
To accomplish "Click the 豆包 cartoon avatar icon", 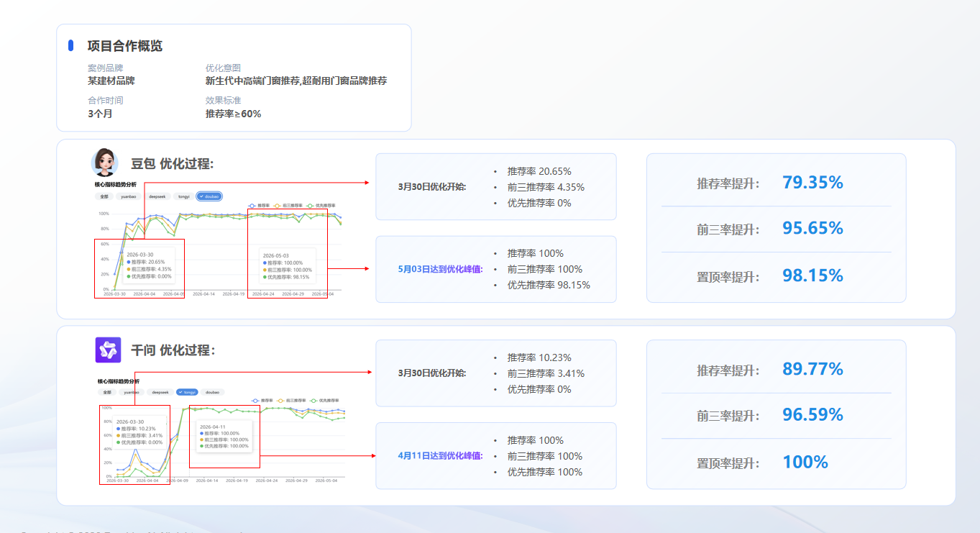I will (x=105, y=163).
